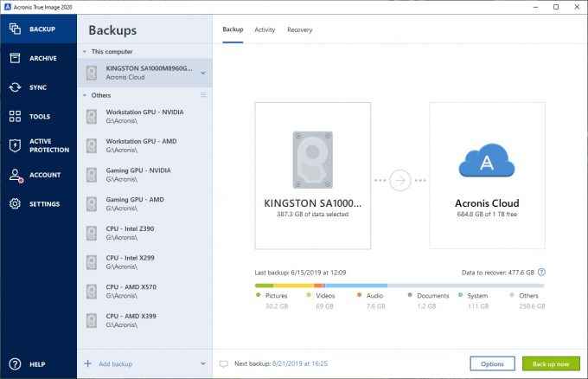Open the Add backup dropdown arrow
Image resolution: width=588 pixels, height=379 pixels.
pyautogui.click(x=203, y=363)
